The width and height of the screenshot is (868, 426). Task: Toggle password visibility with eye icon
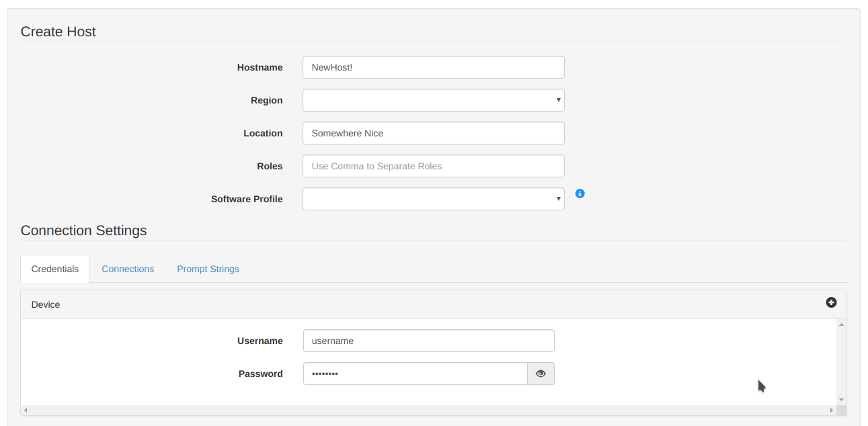(x=541, y=374)
